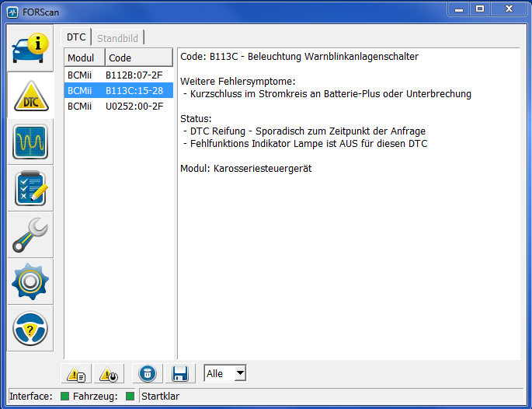Switch to the Standbild tab

click(x=118, y=37)
